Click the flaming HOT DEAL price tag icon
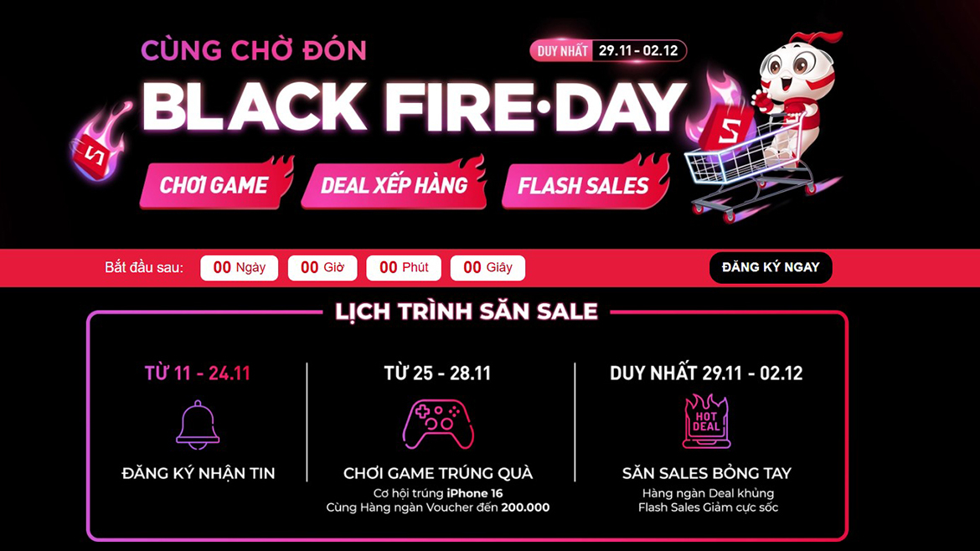The height and width of the screenshot is (551, 980). (704, 421)
